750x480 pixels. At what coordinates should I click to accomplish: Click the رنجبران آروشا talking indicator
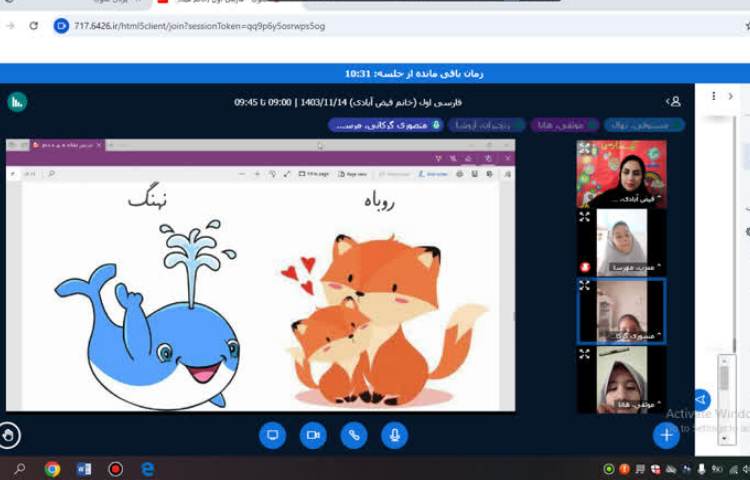coord(486,125)
